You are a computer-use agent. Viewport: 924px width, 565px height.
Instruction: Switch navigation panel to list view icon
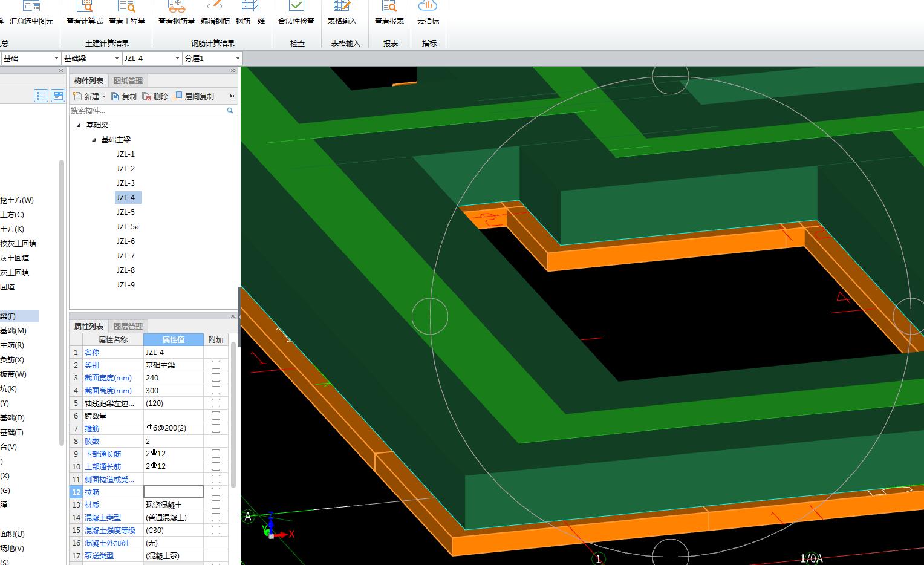[x=41, y=96]
